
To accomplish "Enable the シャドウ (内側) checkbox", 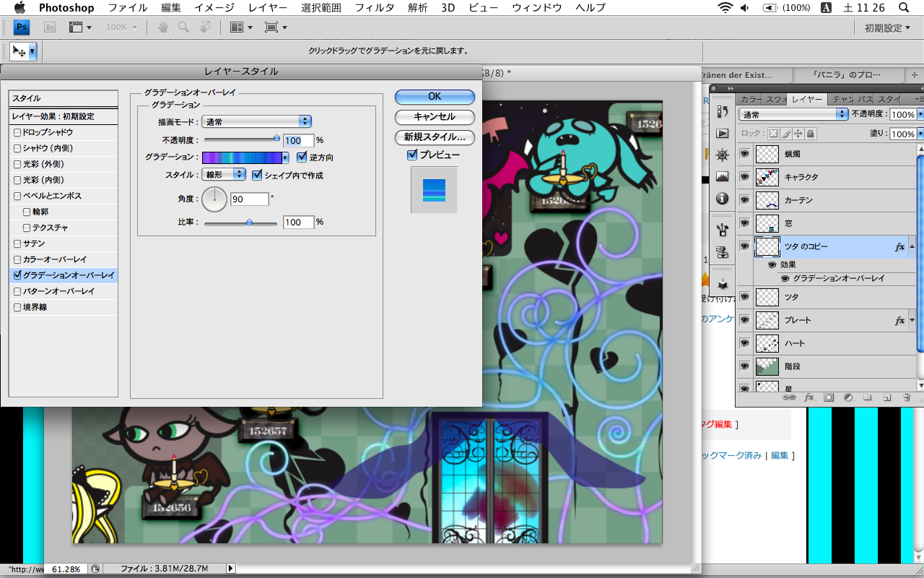I will point(17,148).
